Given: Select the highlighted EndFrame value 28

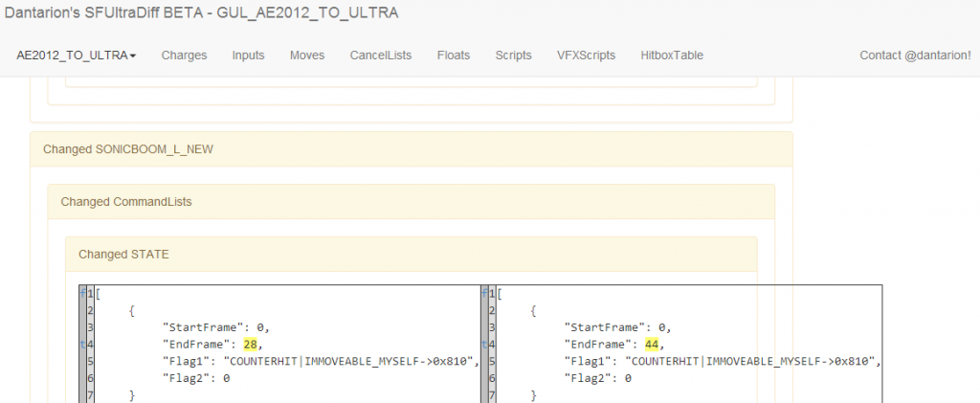Looking at the screenshot, I should click(x=250, y=345).
